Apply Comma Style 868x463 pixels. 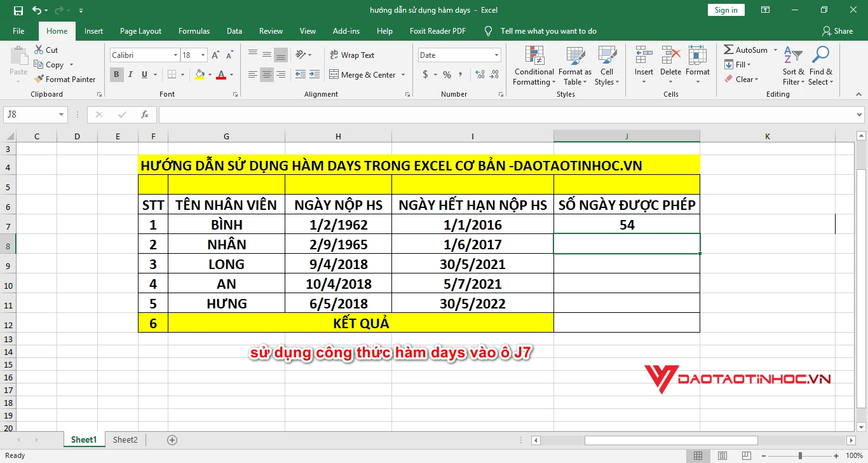point(460,74)
